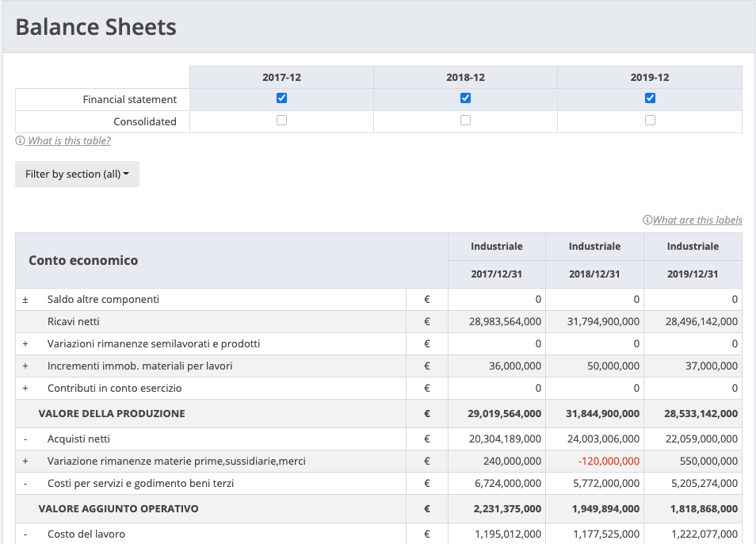The image size is (756, 544).
Task: Uncheck Financial statement checkbox for 2019-12
Action: (650, 98)
